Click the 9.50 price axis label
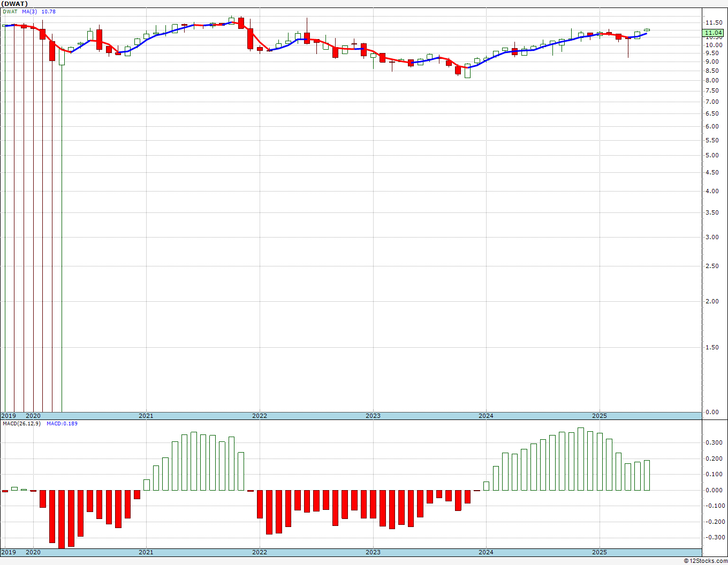The width and height of the screenshot is (728, 565). point(712,53)
